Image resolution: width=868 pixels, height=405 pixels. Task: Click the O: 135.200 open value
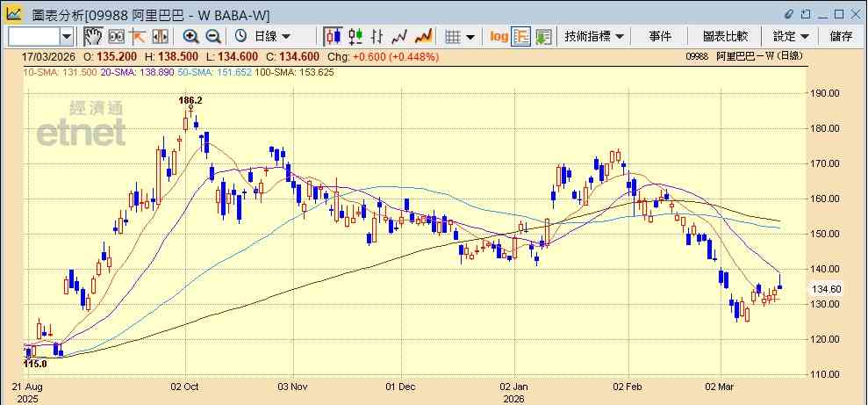pos(111,56)
